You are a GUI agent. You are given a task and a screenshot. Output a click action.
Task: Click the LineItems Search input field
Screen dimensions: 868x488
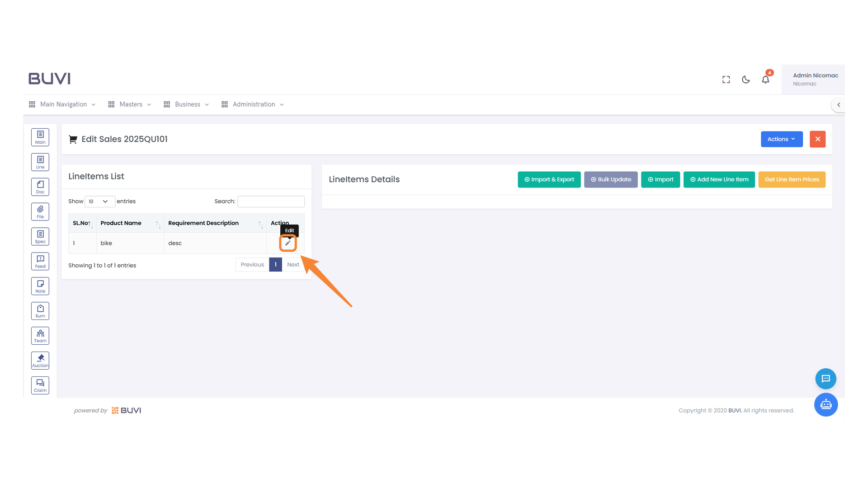[x=271, y=202]
